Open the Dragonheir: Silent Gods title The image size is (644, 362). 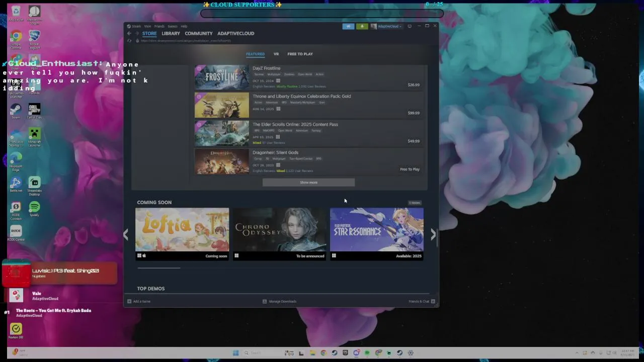point(275,152)
